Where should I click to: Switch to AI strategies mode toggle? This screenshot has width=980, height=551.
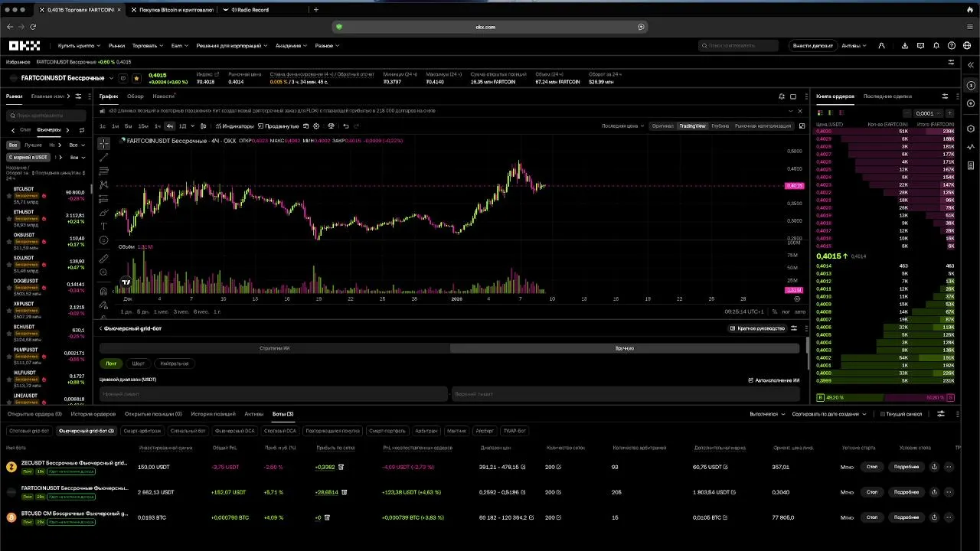pyautogui.click(x=274, y=348)
